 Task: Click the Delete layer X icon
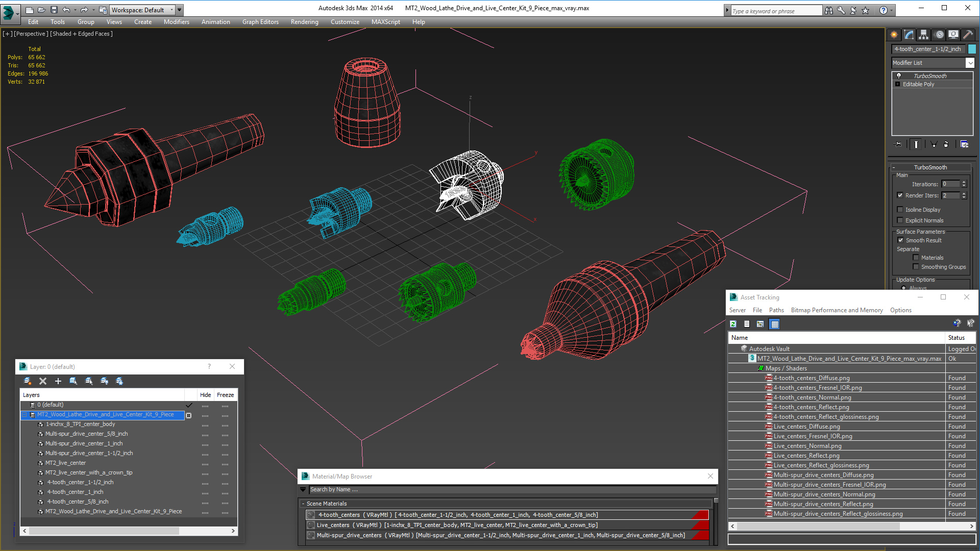[x=43, y=381]
